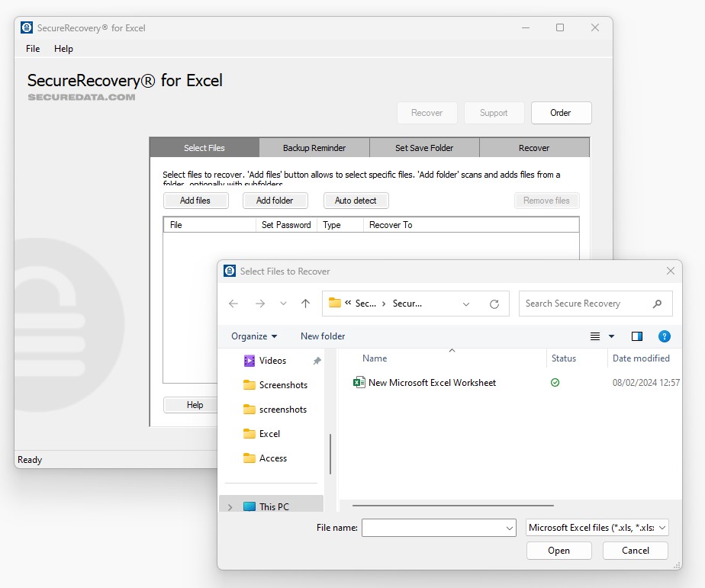Switch to the Set Save Folder tab
This screenshot has width=705, height=588.
(x=424, y=148)
